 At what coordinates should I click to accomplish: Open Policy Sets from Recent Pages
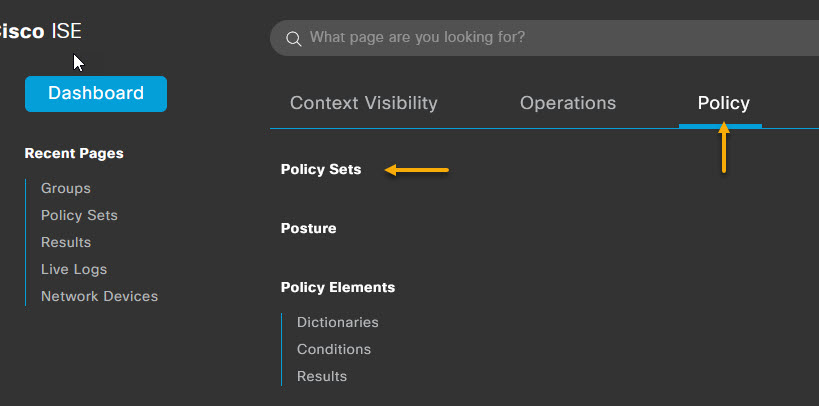click(x=79, y=215)
